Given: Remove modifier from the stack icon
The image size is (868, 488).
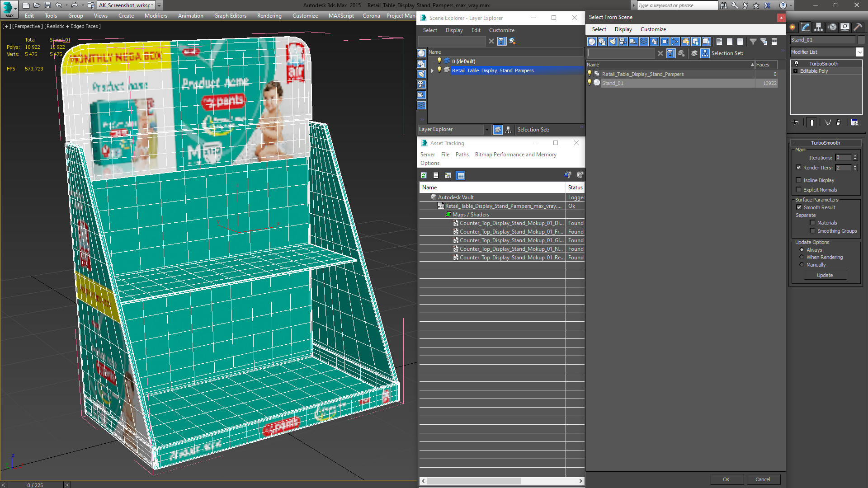Looking at the screenshot, I should (839, 122).
